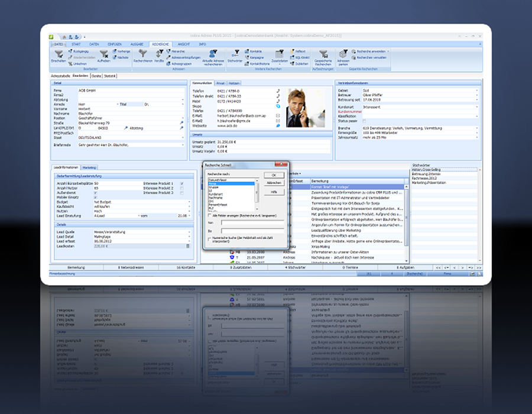Viewport: 532px width, 414px height.
Task: Send mail via E-Mail1 icon
Action: click(x=278, y=116)
